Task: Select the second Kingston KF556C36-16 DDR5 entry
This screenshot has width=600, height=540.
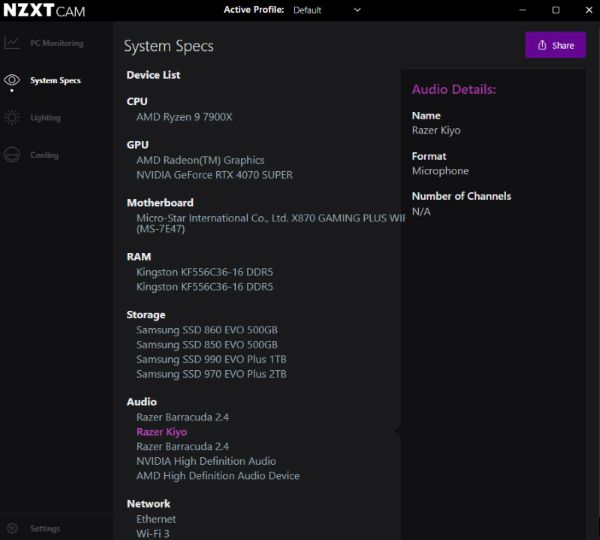Action: [x=205, y=287]
